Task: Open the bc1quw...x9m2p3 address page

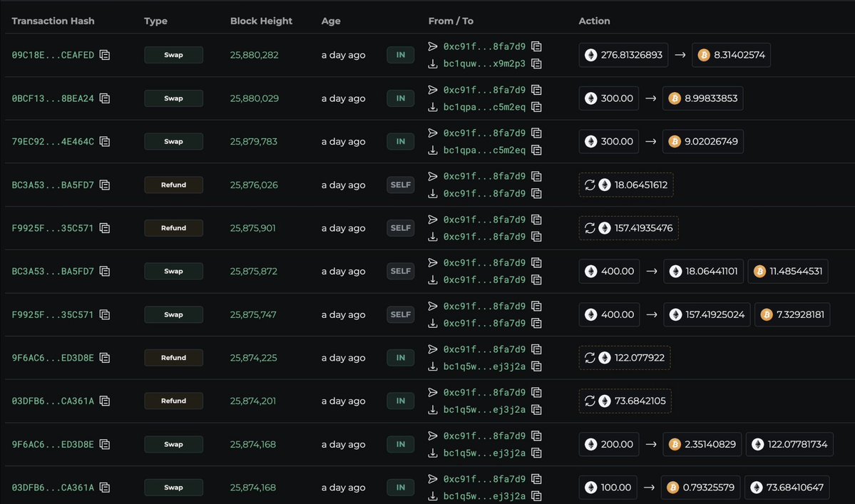Action: click(483, 64)
